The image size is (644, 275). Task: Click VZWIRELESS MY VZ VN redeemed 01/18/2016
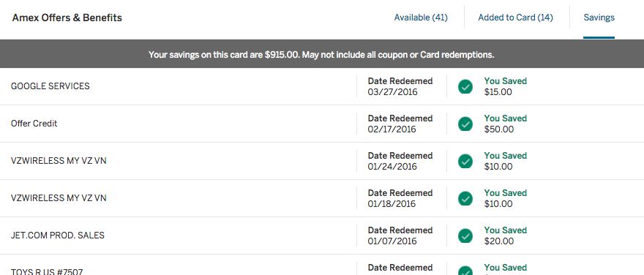pos(59,198)
